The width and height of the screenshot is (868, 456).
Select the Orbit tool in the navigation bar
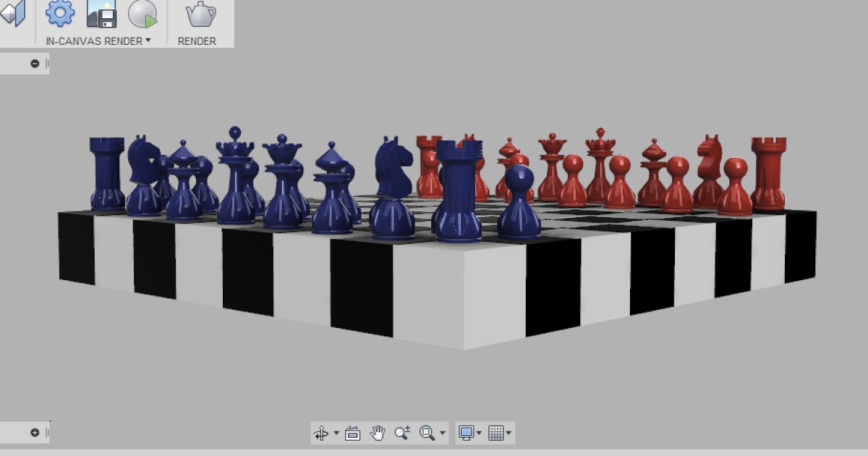pos(321,432)
